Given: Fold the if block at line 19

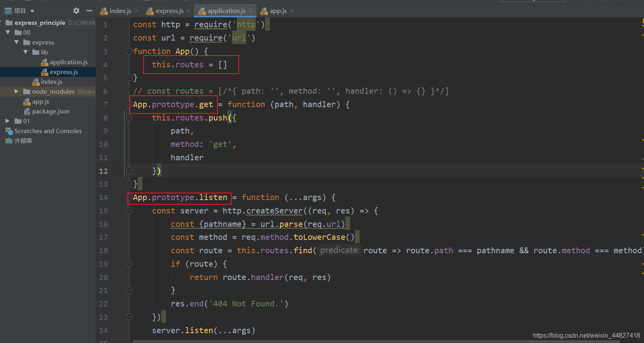Looking at the screenshot, I should (129, 264).
